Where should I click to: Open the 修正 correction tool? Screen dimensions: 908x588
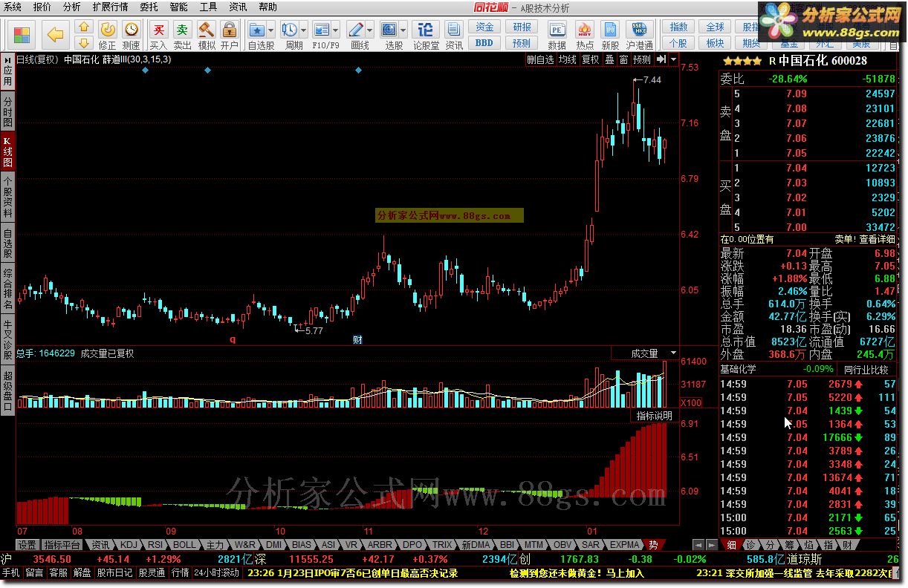pos(108,34)
